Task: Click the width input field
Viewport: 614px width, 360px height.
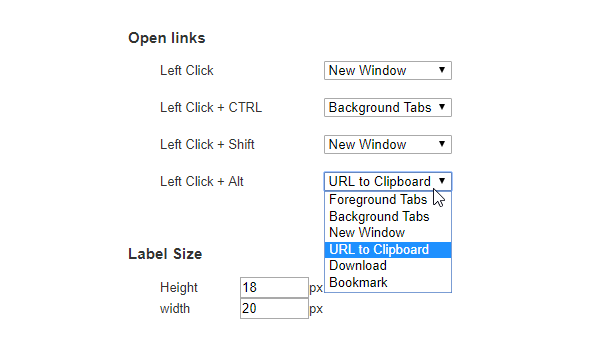Action: [x=274, y=308]
